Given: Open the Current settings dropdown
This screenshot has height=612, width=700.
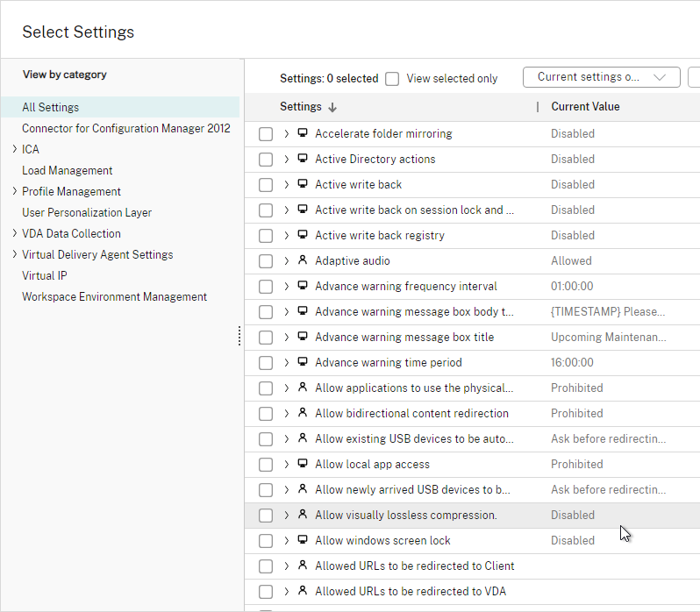Looking at the screenshot, I should coord(602,77).
